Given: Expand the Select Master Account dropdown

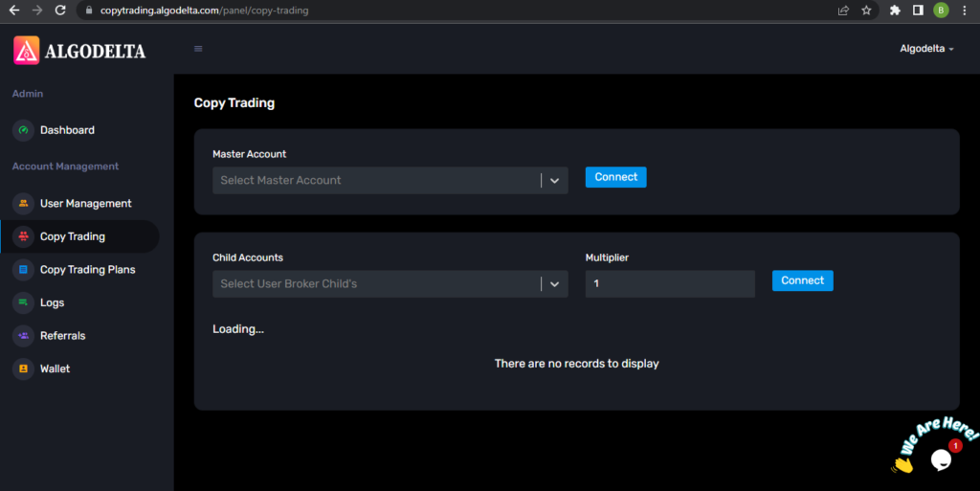Looking at the screenshot, I should [x=390, y=181].
